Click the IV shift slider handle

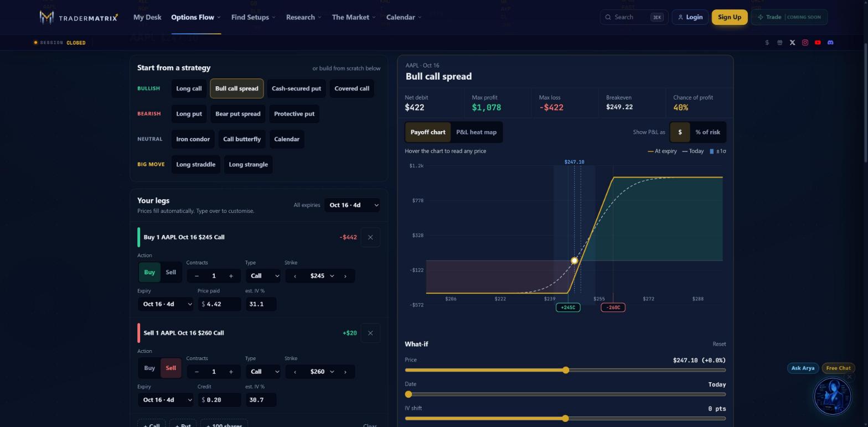point(565,419)
